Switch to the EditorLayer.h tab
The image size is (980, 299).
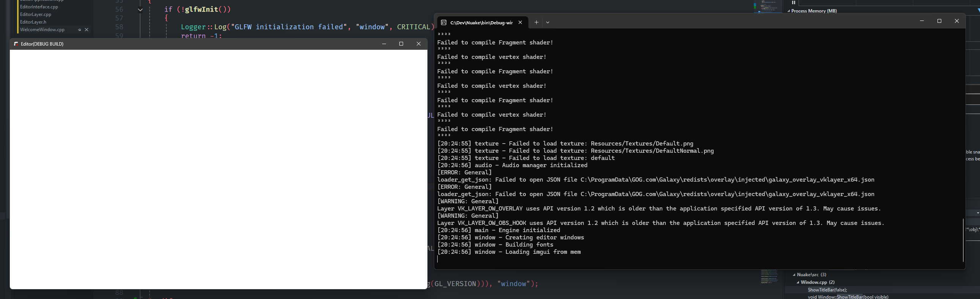33,22
